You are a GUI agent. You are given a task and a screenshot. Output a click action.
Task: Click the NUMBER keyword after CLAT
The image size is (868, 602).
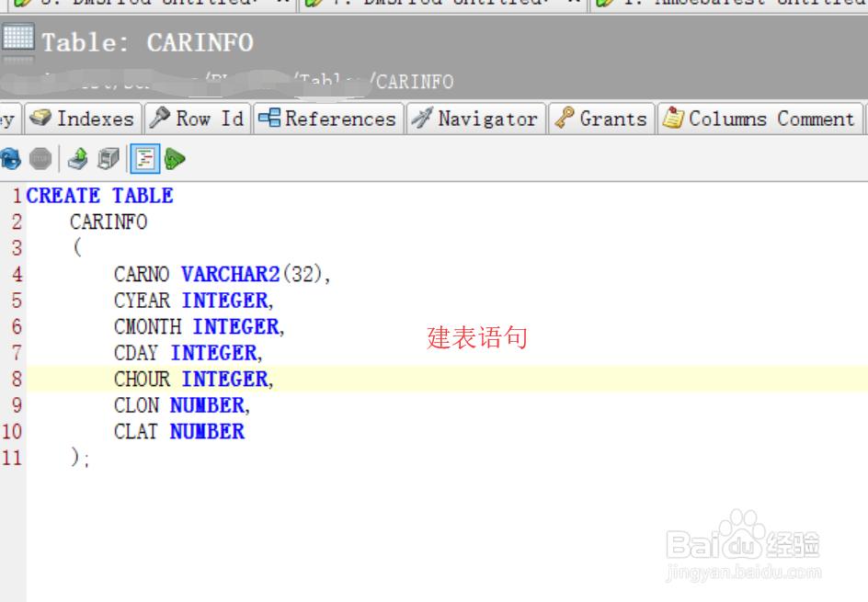[207, 432]
